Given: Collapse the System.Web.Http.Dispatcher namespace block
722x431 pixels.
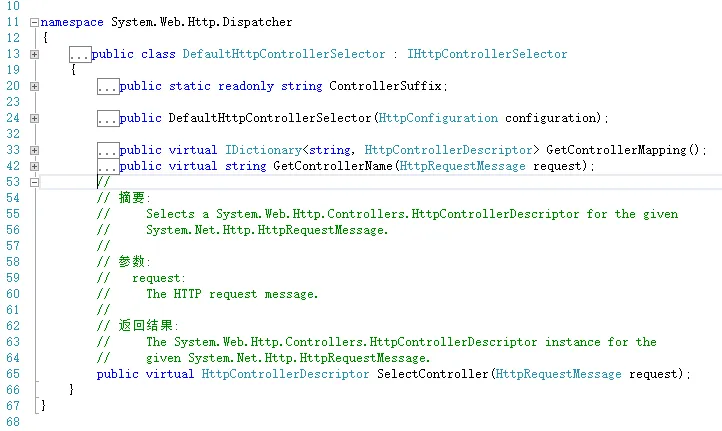Looking at the screenshot, I should [x=35, y=22].
